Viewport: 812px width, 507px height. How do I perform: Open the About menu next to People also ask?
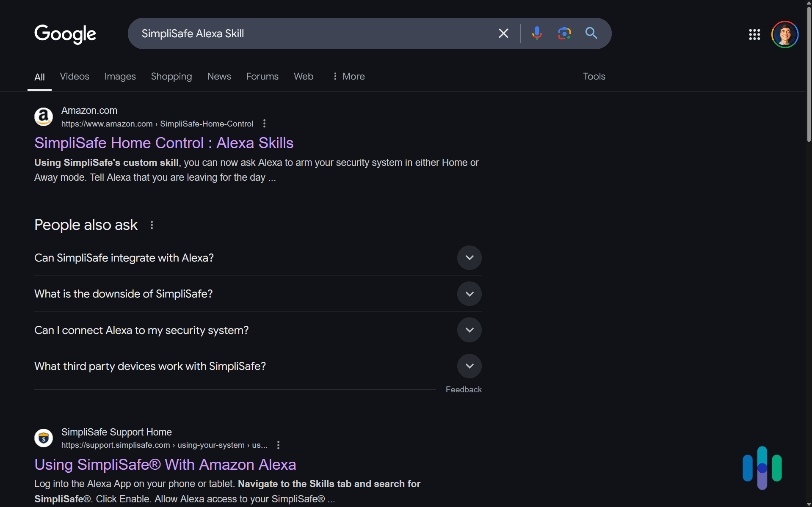(152, 225)
